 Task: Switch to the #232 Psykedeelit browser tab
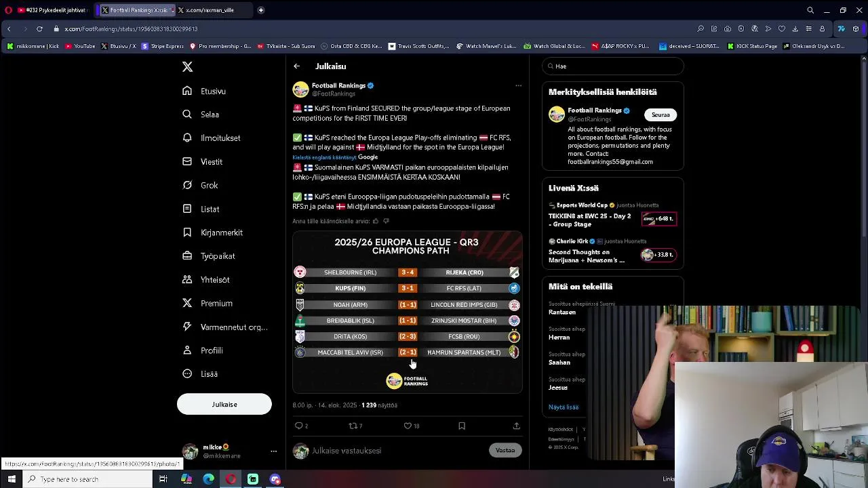click(x=52, y=10)
